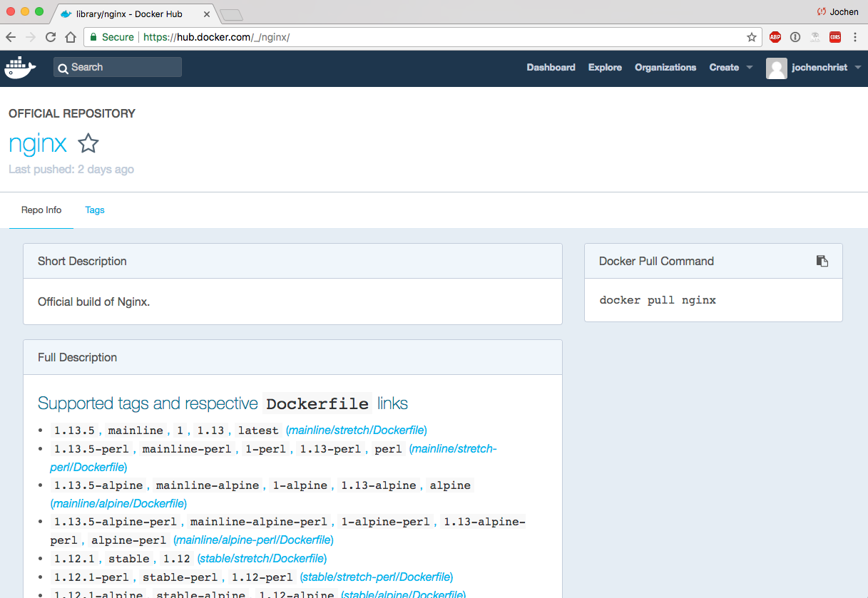Screen dimensions: 868x598
Task: Click the stable tag text
Action: click(x=129, y=559)
